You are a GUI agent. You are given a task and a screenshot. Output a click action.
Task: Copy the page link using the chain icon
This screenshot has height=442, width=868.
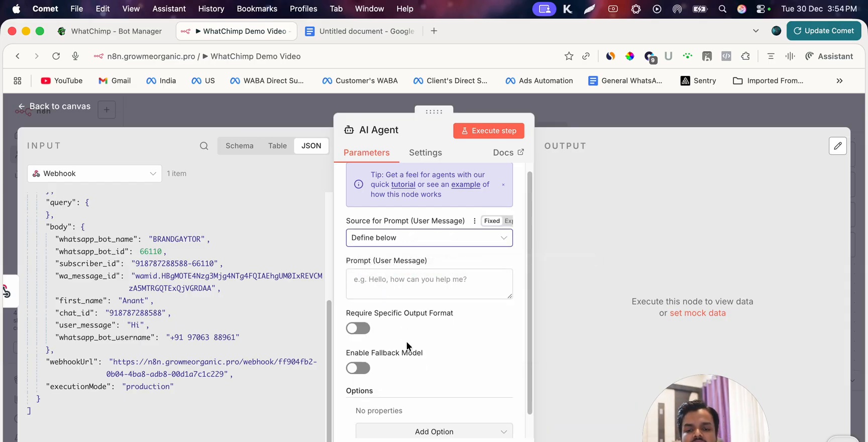click(586, 56)
